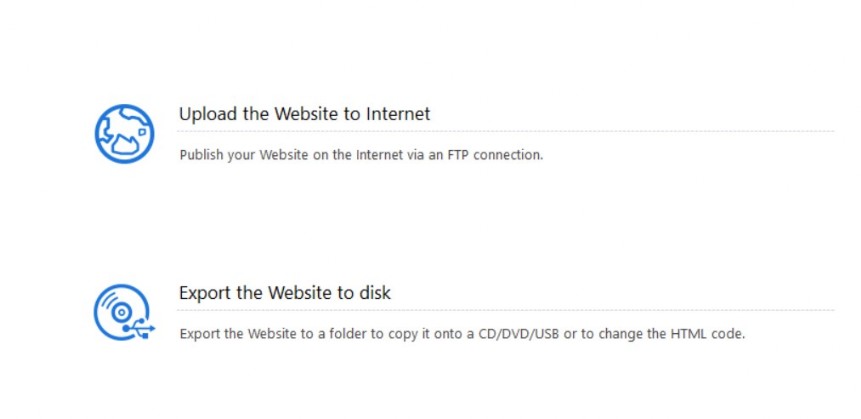Click the dotted line under Upload heading

coord(505,131)
